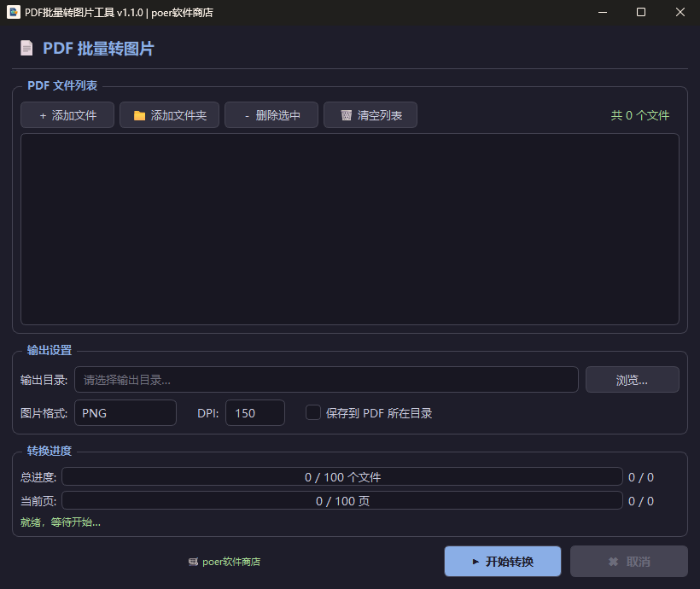Minimize the PDF tool window
This screenshot has width=700, height=589.
[x=603, y=12]
